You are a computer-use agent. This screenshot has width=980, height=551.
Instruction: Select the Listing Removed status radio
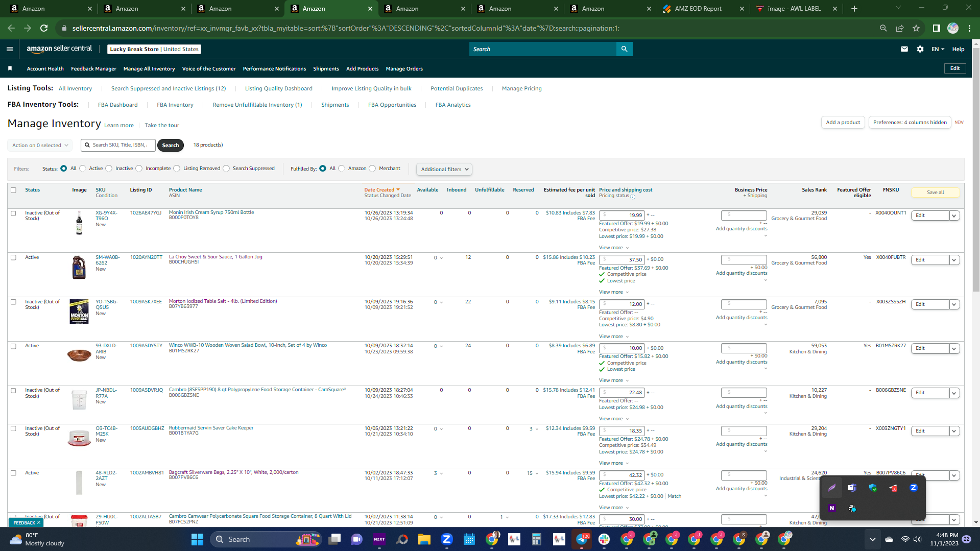(177, 169)
